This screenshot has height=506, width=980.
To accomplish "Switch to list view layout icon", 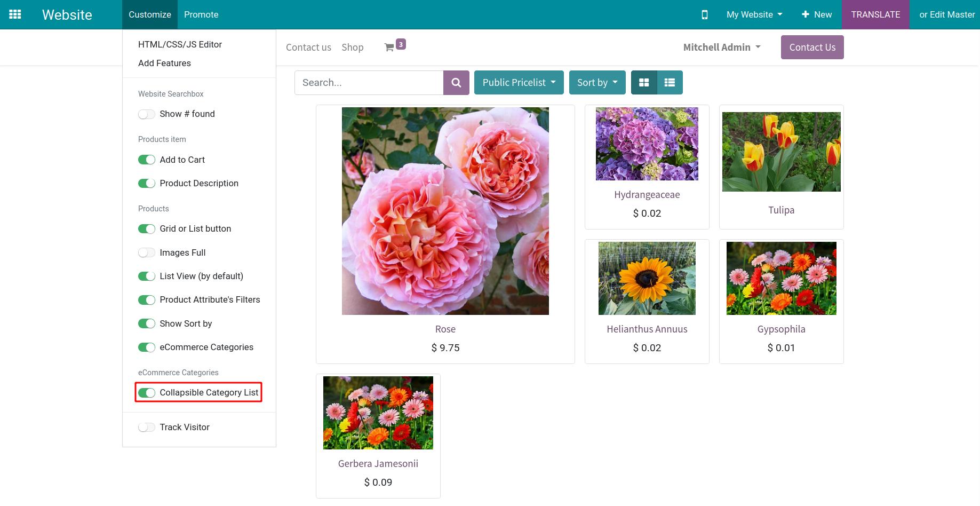I will 670,83.
